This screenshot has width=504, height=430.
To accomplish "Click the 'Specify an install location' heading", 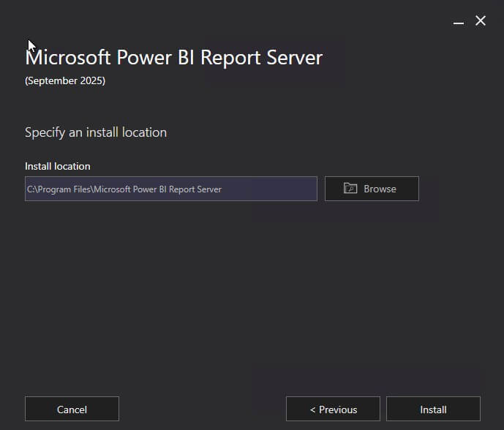I will click(96, 132).
